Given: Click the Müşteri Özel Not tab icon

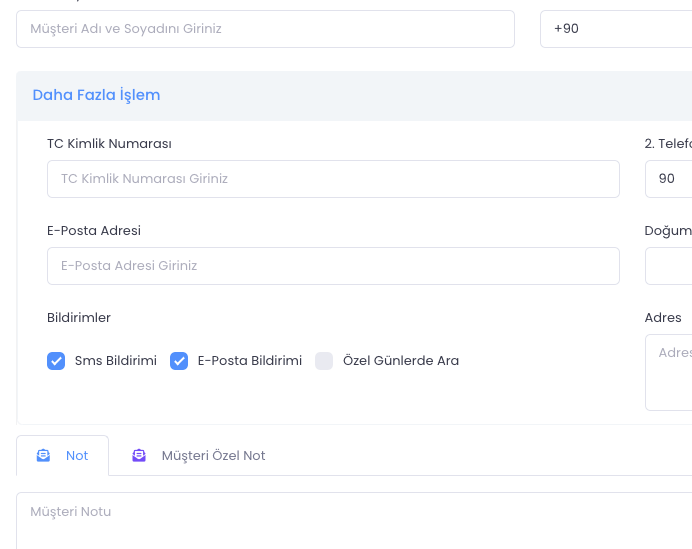Looking at the screenshot, I should [x=139, y=455].
